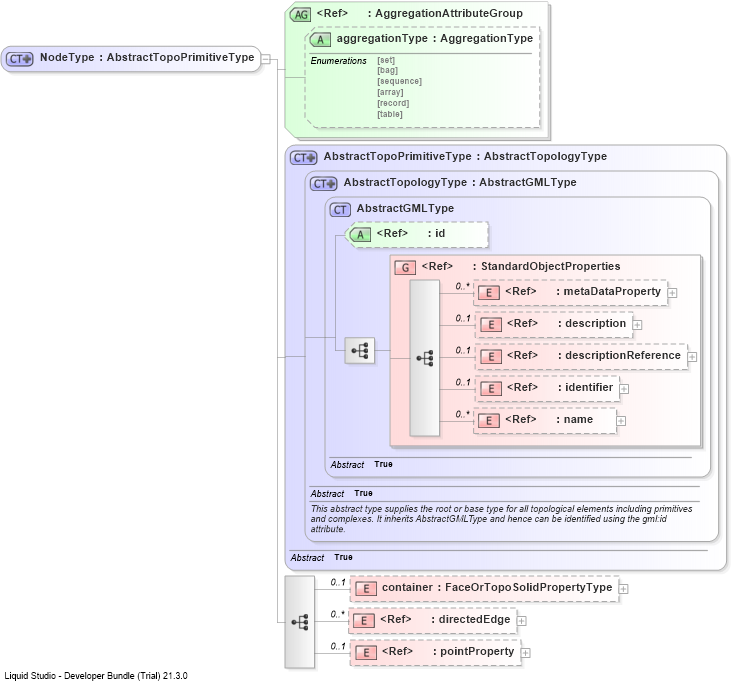The height and width of the screenshot is (681, 731).
Task: Click the E icon of directedEdge
Action: click(x=364, y=621)
